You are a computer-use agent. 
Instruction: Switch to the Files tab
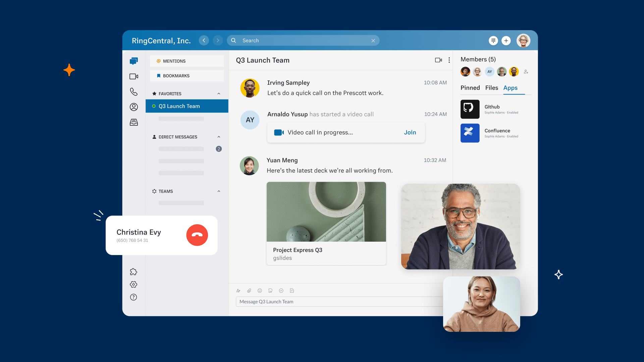(491, 88)
